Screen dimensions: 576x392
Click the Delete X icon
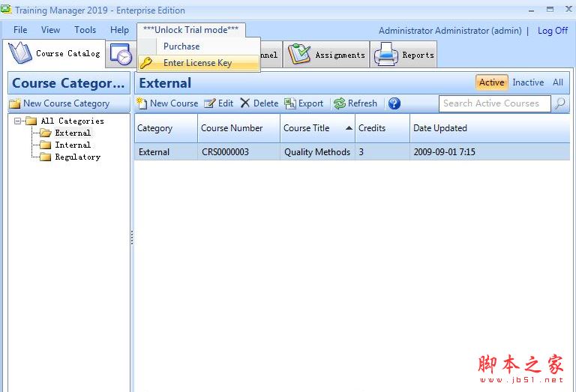coord(245,103)
